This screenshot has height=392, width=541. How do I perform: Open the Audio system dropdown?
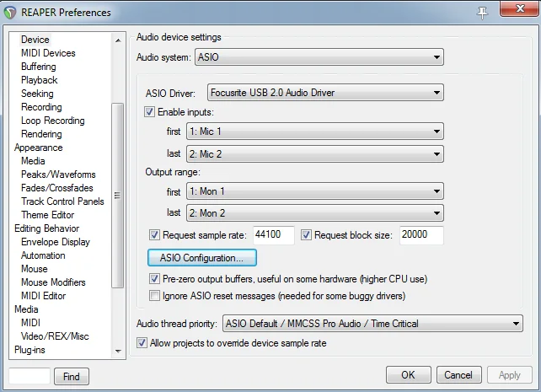click(319, 57)
